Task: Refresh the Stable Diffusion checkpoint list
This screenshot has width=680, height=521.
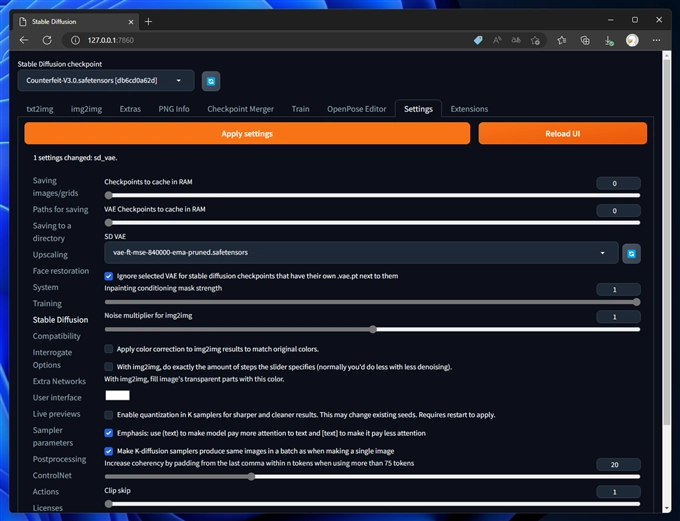Action: [x=211, y=81]
